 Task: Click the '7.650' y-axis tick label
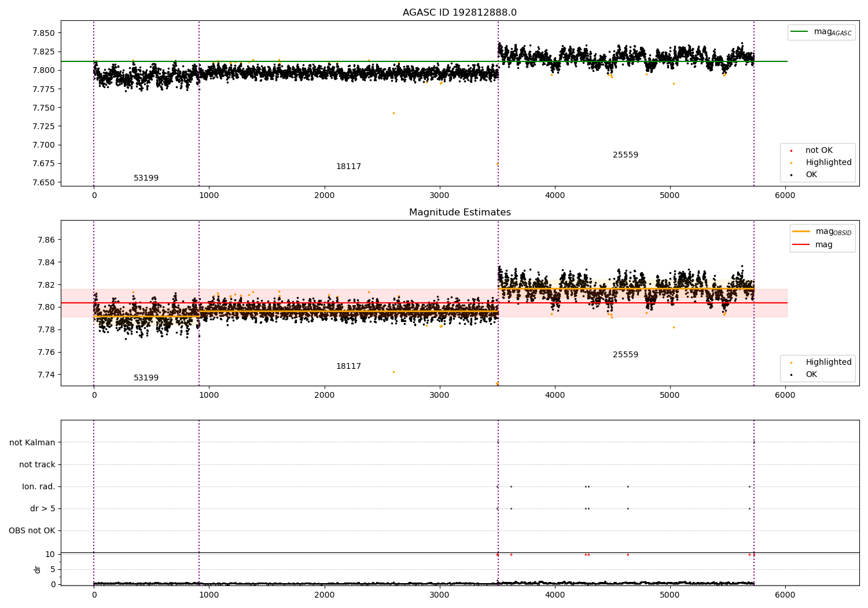tap(43, 183)
